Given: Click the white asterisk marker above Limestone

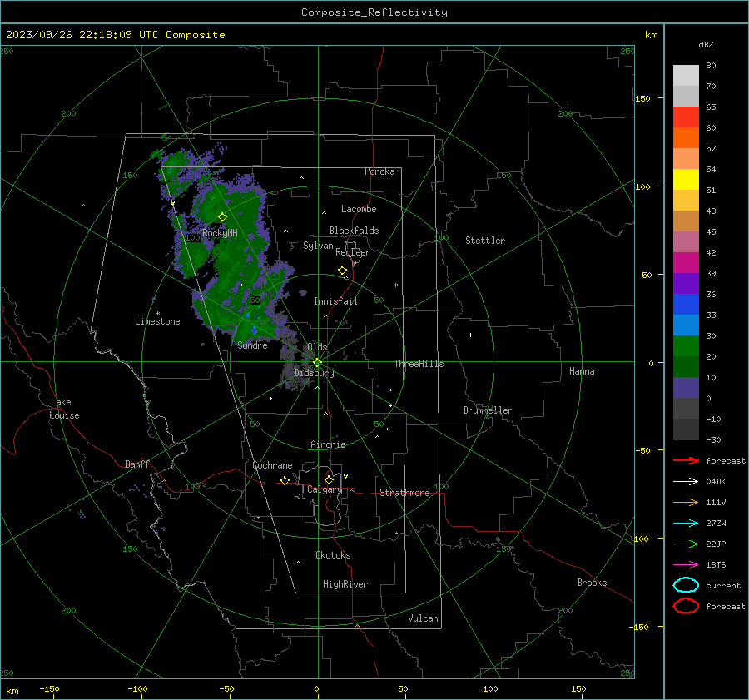Looking at the screenshot, I should [x=157, y=314].
